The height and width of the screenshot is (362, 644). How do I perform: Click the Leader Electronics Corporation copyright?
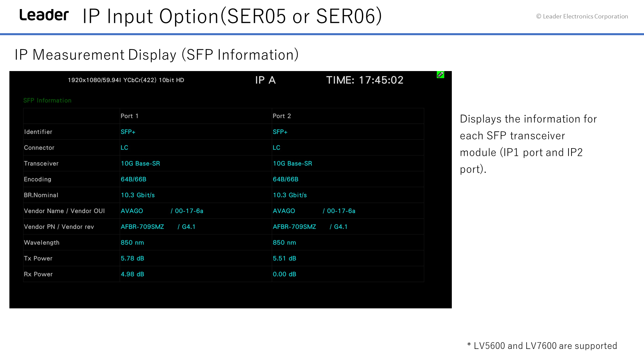582,16
